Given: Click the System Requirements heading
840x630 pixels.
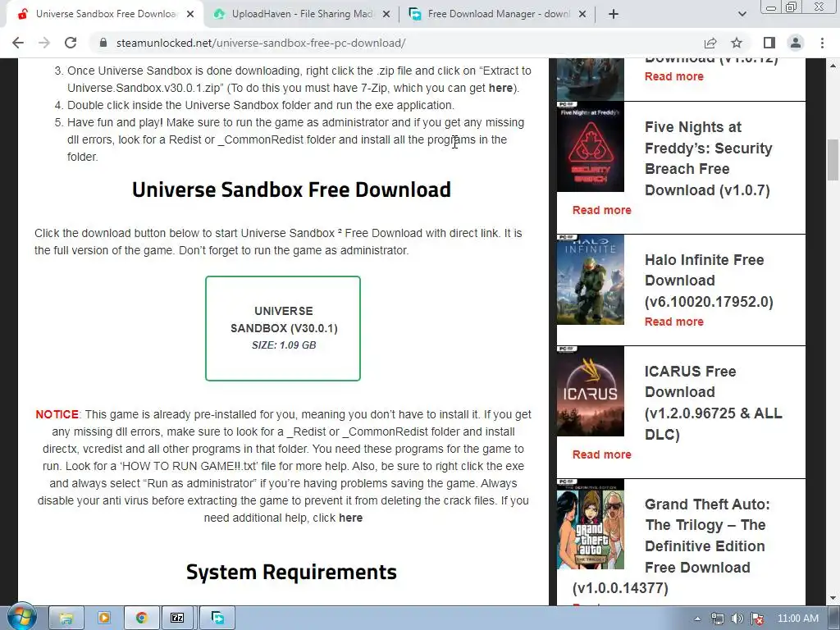Looking at the screenshot, I should tap(291, 572).
